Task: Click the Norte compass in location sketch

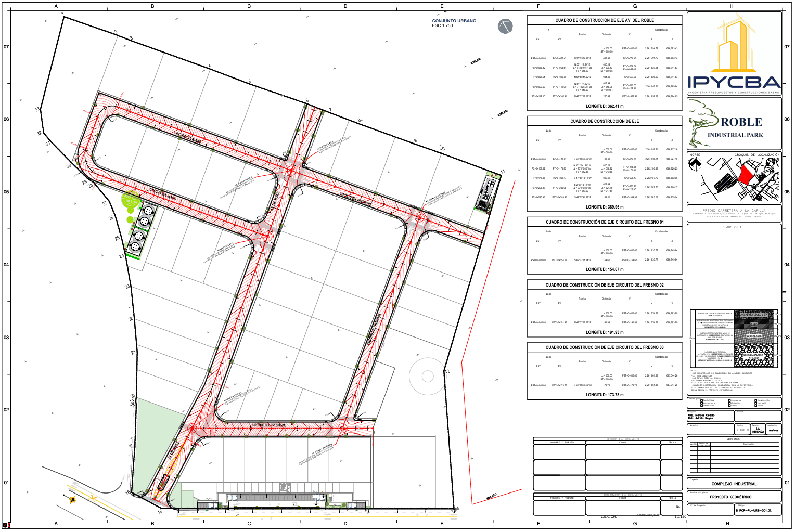Action: (x=695, y=163)
